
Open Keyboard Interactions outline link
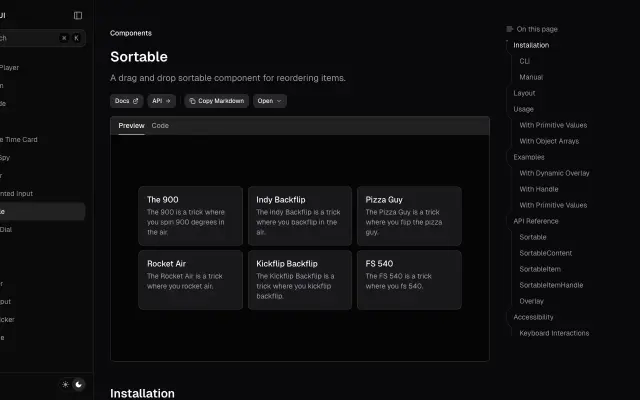[554, 333]
